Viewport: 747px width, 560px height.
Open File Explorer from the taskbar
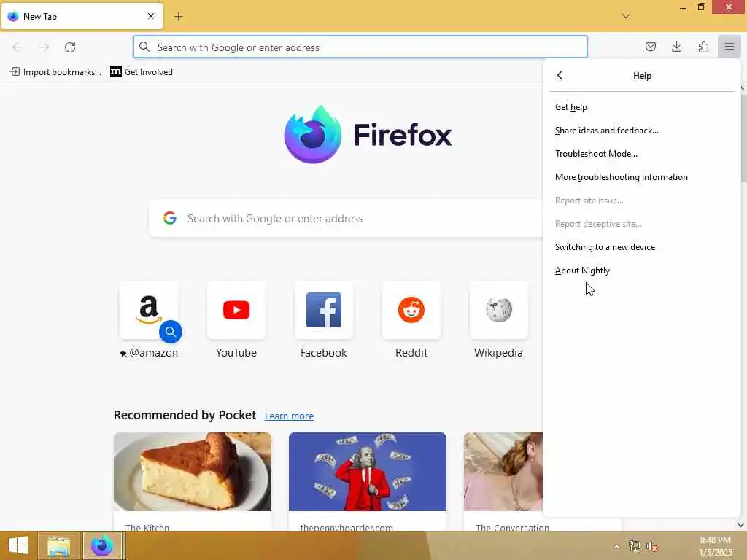pos(58,545)
